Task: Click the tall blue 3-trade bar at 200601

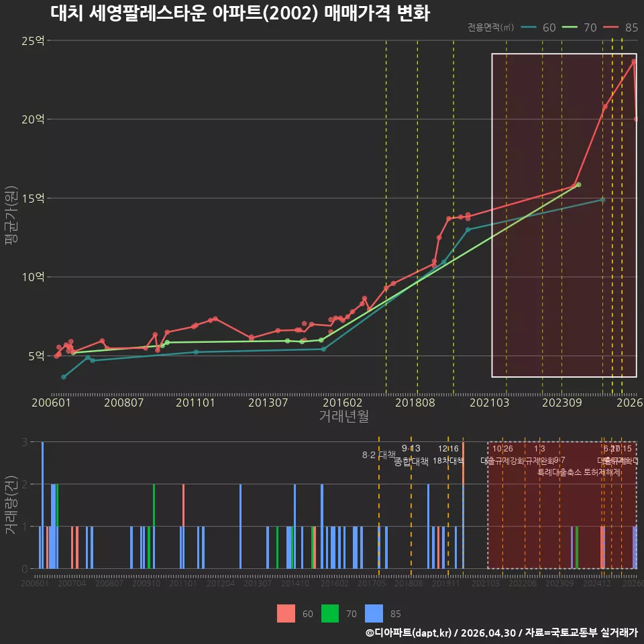Action: tap(43, 505)
